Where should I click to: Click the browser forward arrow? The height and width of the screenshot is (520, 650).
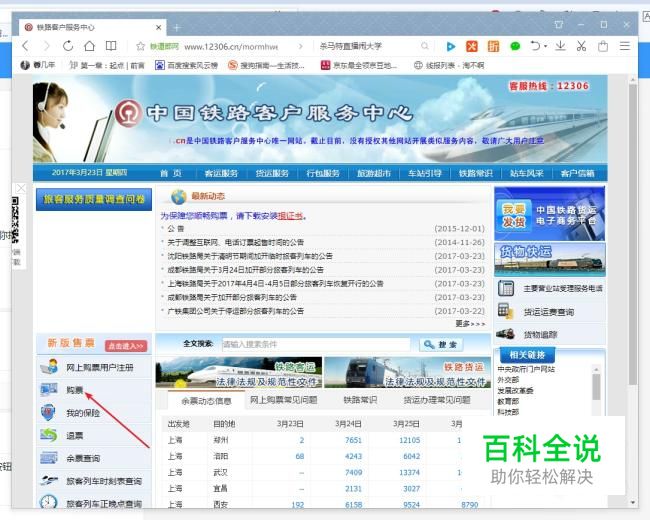click(x=46, y=46)
